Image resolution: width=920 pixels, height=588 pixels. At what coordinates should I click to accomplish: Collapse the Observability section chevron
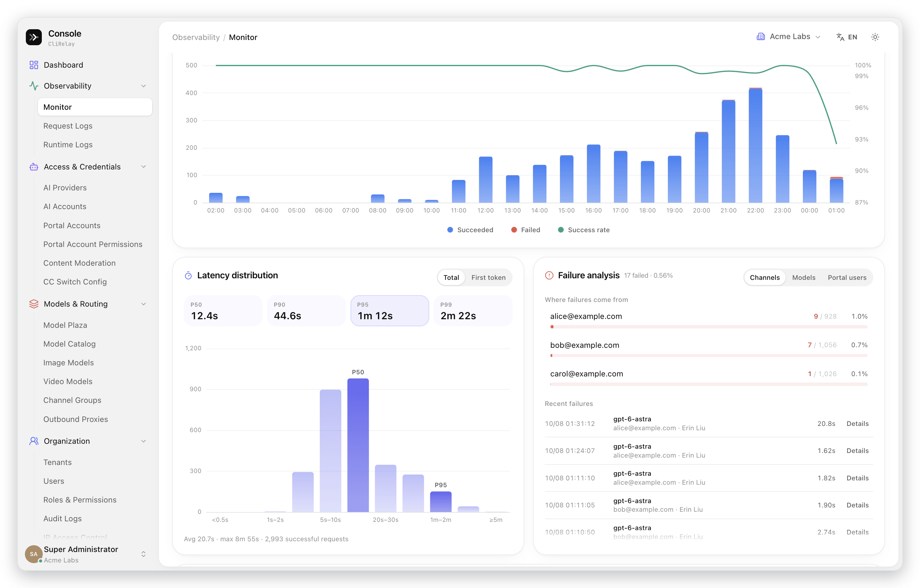[144, 86]
